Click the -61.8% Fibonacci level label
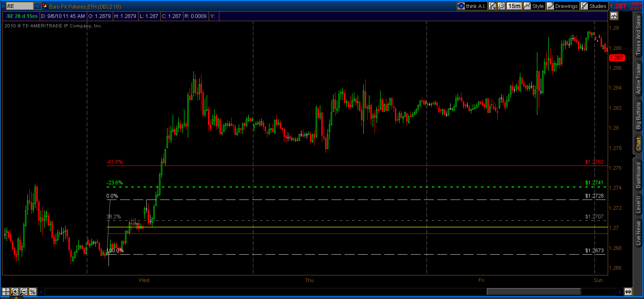This screenshot has height=299, width=644. 115,162
